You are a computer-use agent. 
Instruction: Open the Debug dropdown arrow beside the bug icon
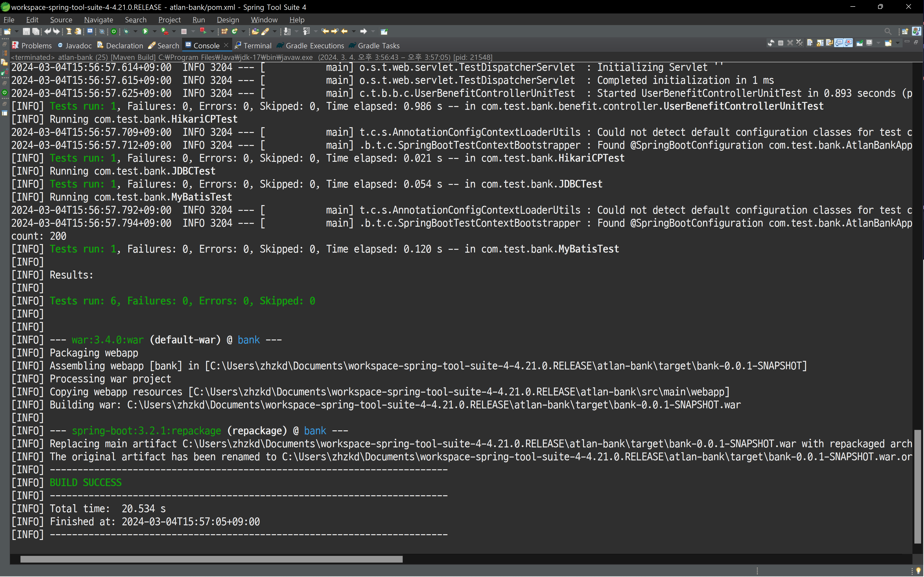[x=135, y=31]
